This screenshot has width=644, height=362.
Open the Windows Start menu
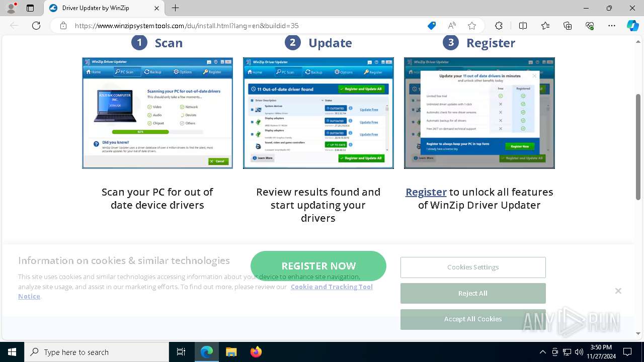pos(12,352)
